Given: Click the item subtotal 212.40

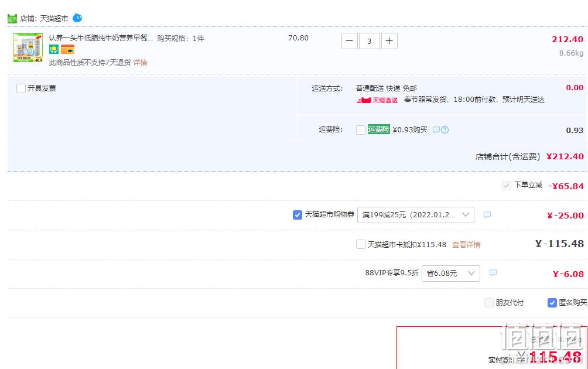Looking at the screenshot, I should [568, 39].
